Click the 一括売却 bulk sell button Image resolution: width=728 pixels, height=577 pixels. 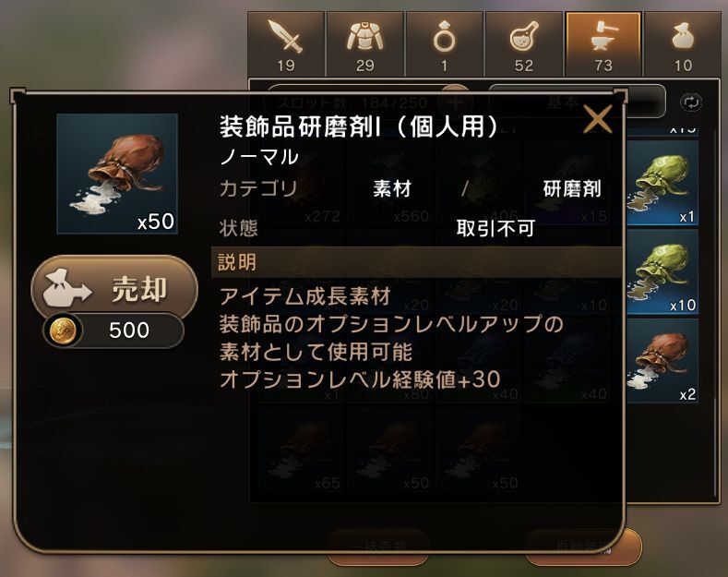[x=378, y=547]
